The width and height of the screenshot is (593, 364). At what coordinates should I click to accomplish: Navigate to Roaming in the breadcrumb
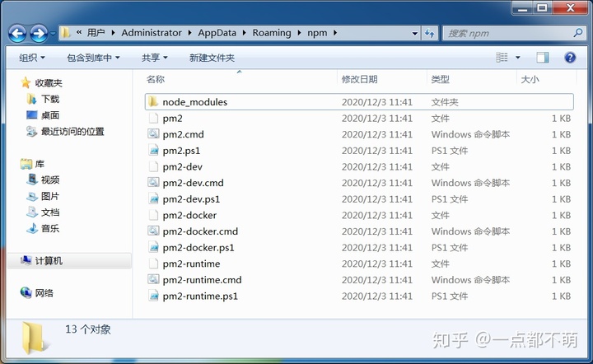272,33
